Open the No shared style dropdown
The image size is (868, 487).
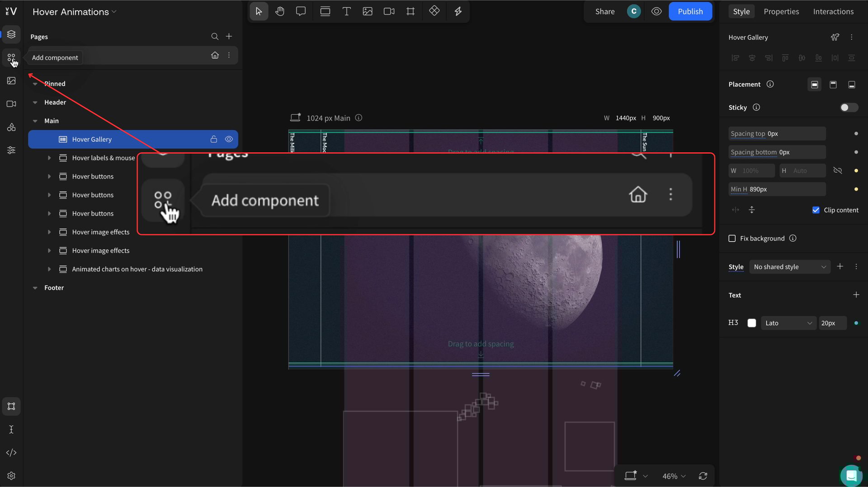789,267
